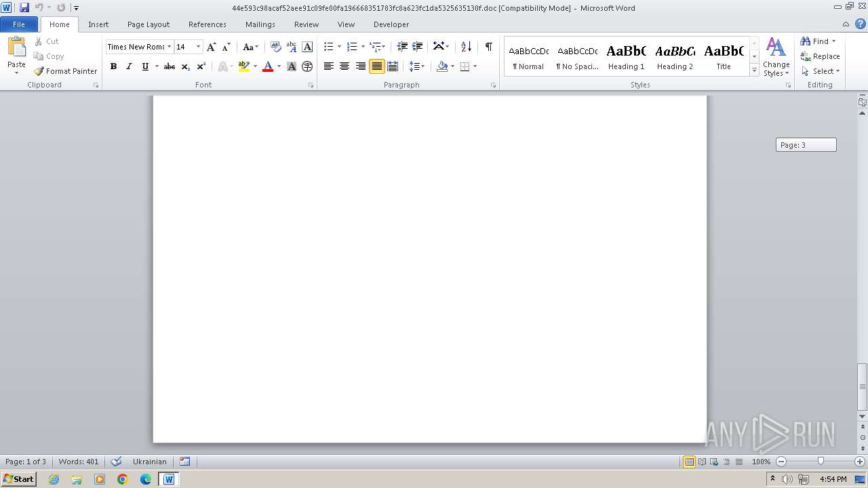Click the Shading paint bucket
Image resolution: width=868 pixels, height=488 pixels.
tap(442, 66)
